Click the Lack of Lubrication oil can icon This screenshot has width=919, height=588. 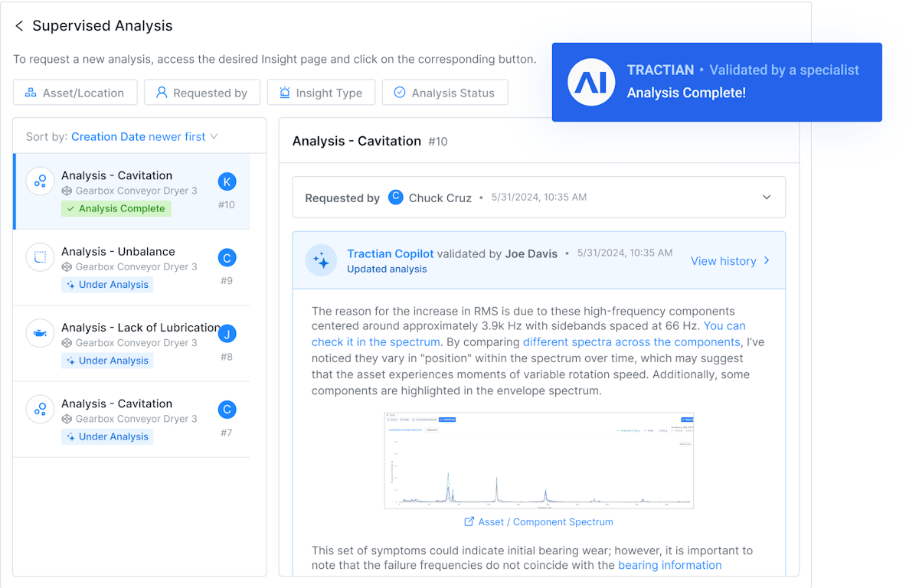[40, 334]
